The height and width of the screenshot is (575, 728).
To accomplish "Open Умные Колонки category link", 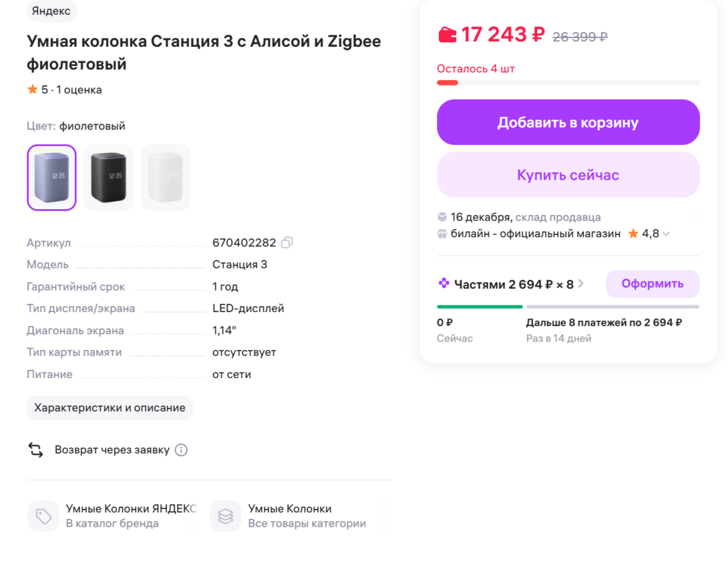I will click(x=290, y=509).
